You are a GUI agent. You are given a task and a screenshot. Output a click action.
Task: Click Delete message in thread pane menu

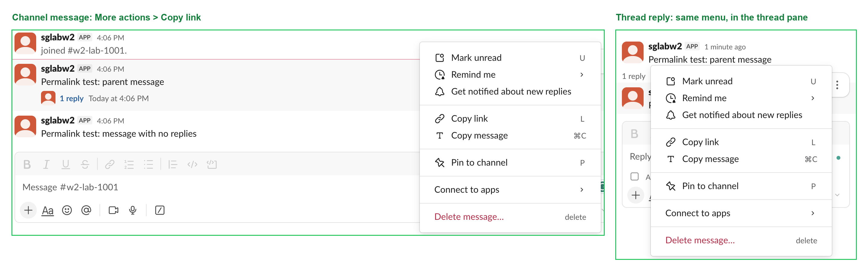[x=741, y=240]
